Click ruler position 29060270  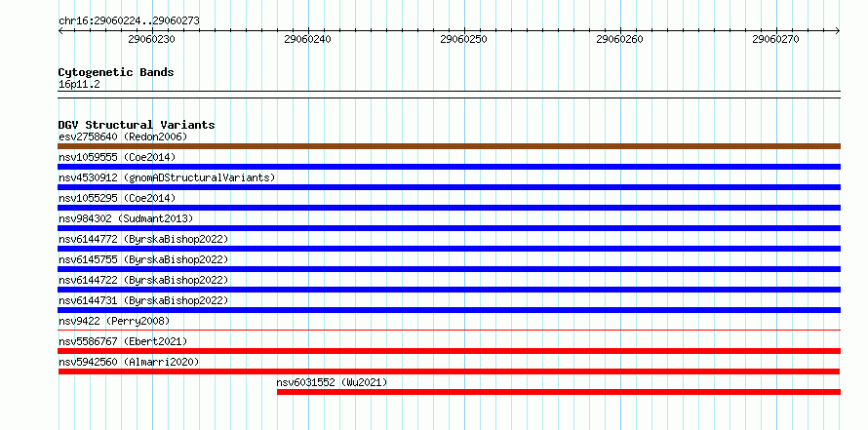click(776, 39)
